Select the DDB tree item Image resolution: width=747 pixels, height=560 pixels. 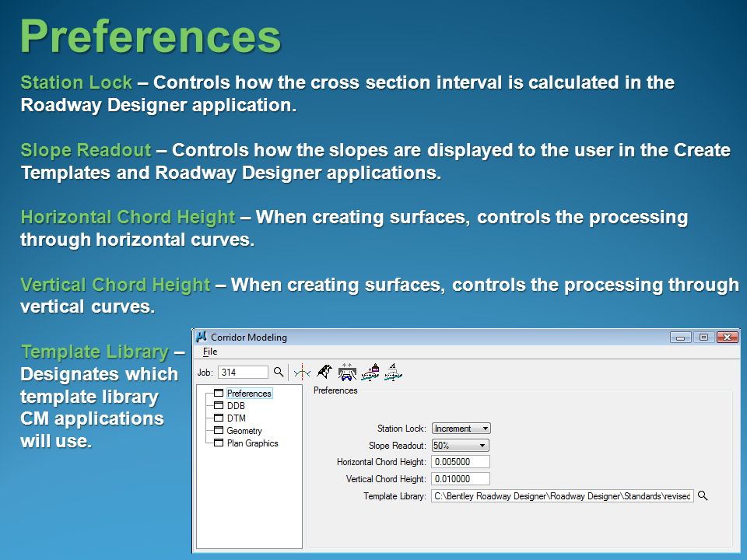pyautogui.click(x=236, y=406)
